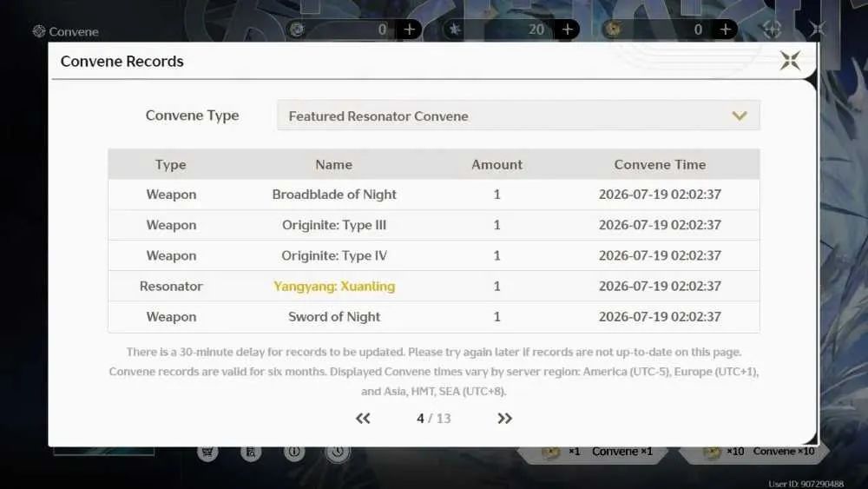The image size is (868, 489).
Task: Select the Convene Time column header
Action: pyautogui.click(x=660, y=164)
